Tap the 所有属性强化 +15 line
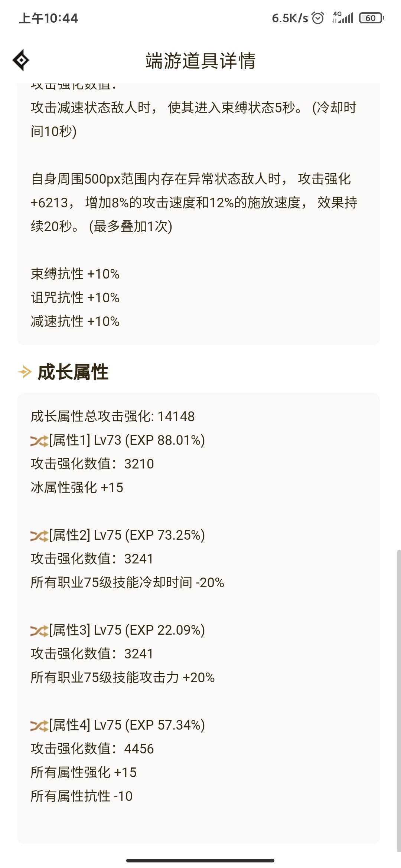This screenshot has height=868, width=401. pos(84,773)
